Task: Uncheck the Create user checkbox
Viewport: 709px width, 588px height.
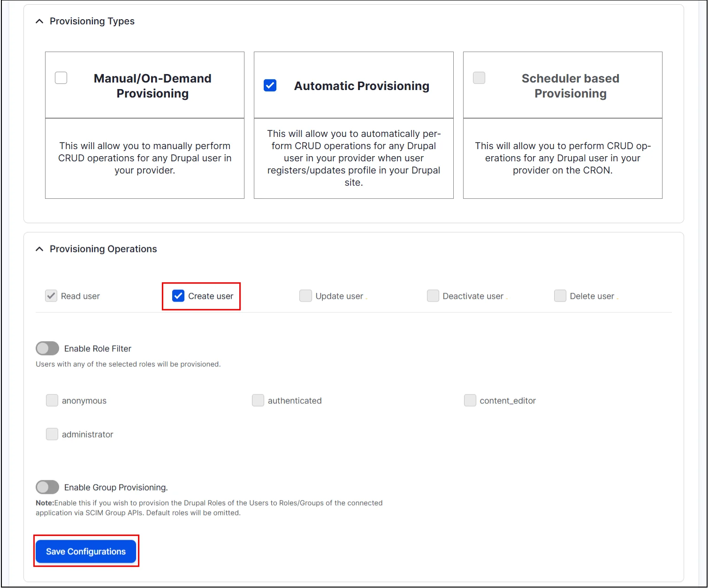Action: pos(178,296)
